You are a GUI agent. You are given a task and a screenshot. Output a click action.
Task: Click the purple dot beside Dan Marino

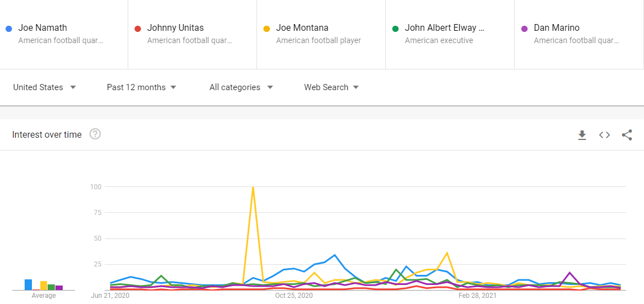coord(525,29)
